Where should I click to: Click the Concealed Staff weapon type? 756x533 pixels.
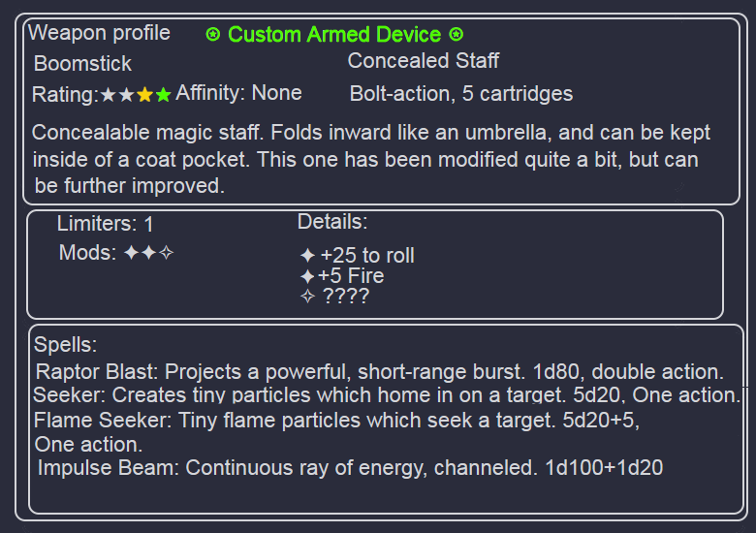click(x=424, y=61)
